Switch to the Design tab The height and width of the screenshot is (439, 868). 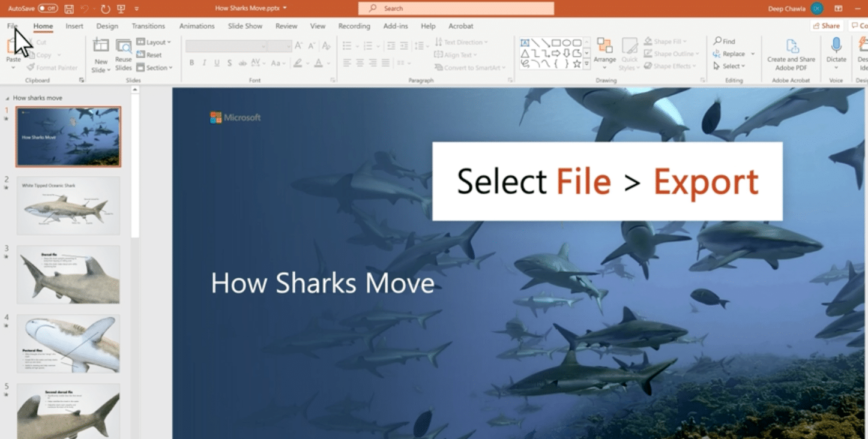point(107,26)
